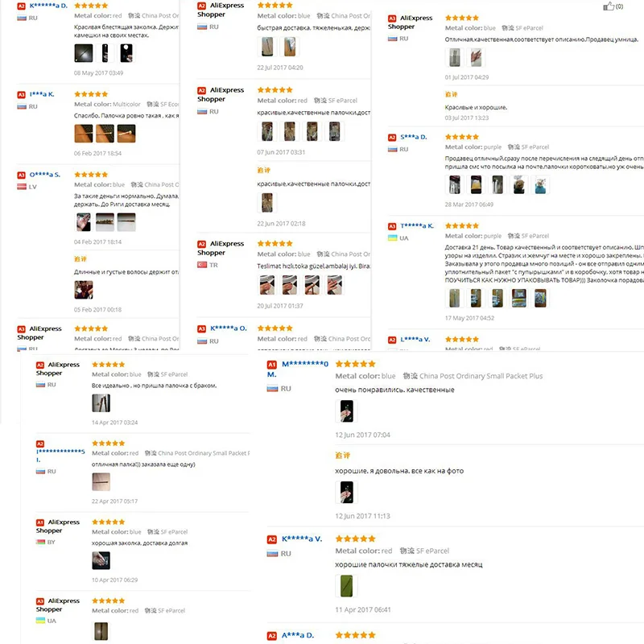Open reviewer K******a D. profile

pyautogui.click(x=48, y=6)
